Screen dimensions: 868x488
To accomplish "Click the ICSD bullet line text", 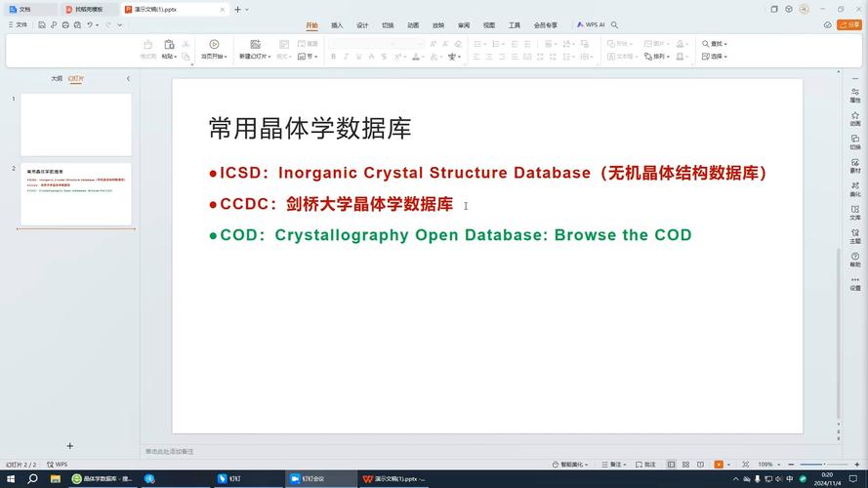I will point(493,173).
